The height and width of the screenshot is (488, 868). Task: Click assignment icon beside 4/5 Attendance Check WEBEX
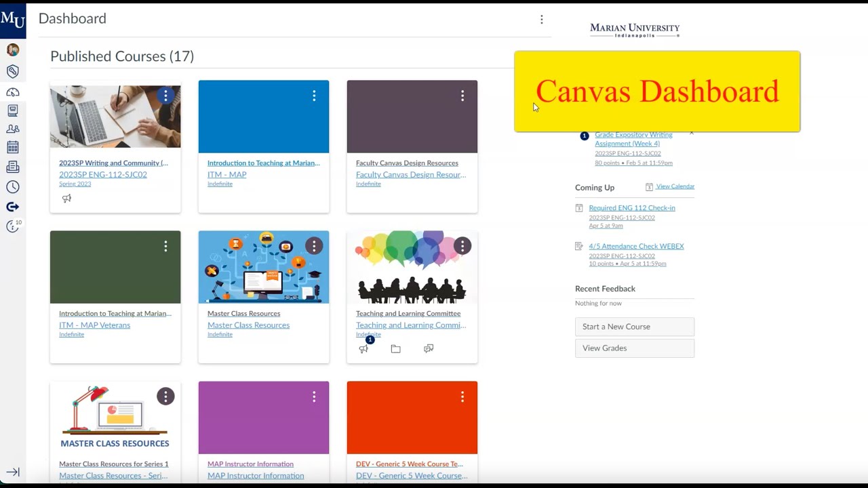pos(579,246)
